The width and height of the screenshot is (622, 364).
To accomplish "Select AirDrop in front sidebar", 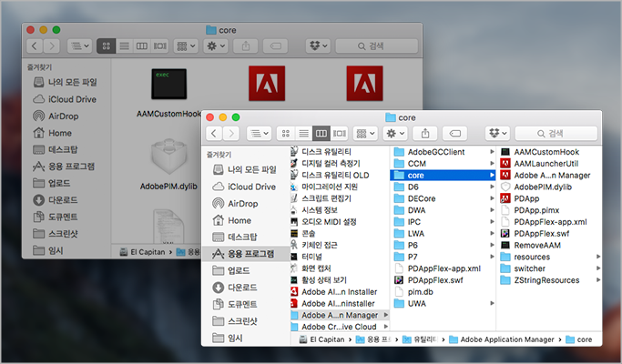I will pyautogui.click(x=245, y=204).
